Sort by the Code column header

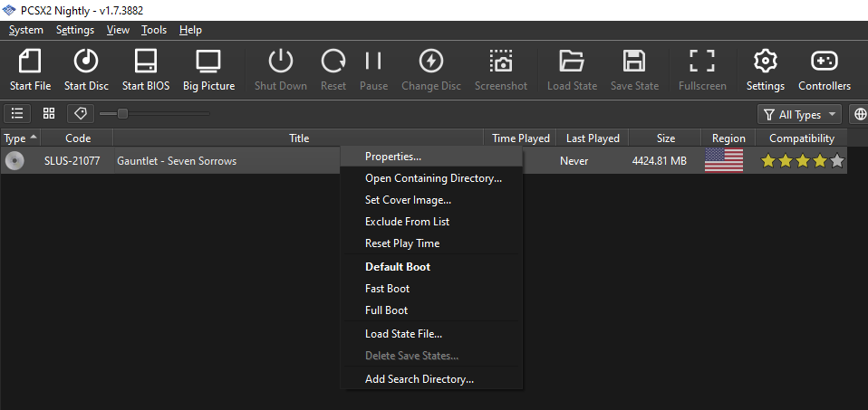[78, 138]
